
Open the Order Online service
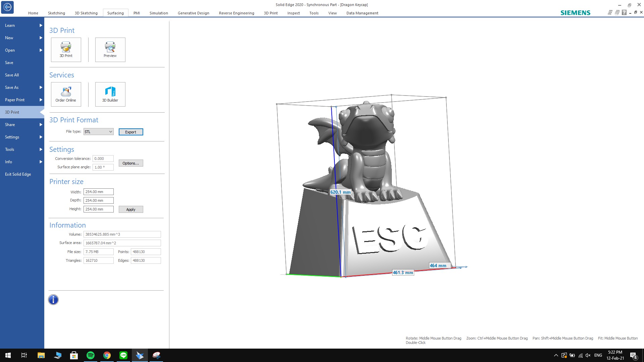click(x=66, y=94)
